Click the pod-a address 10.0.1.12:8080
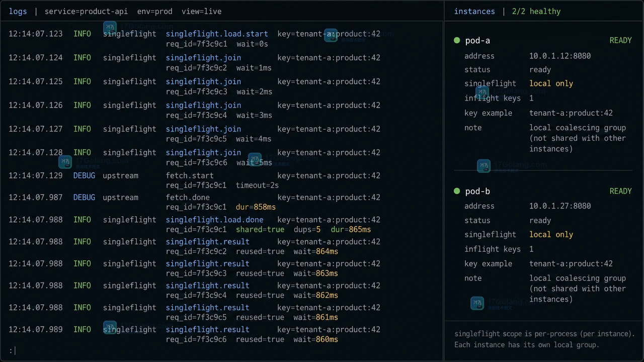 560,56
